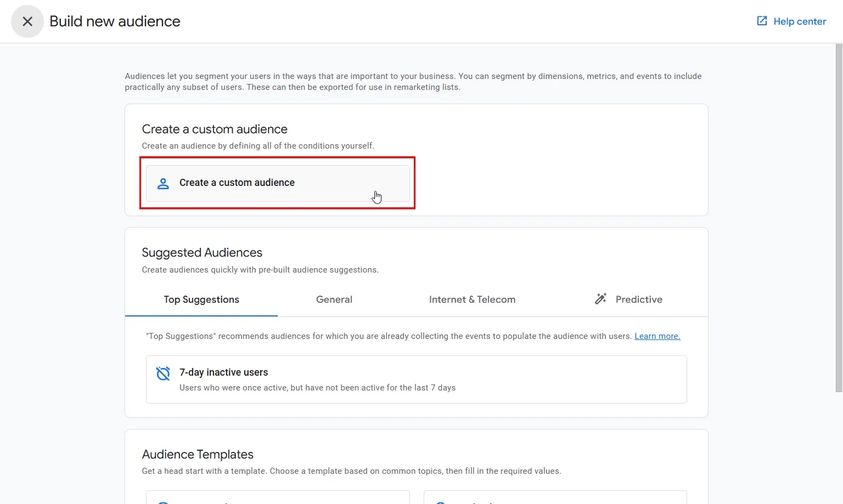This screenshot has height=504, width=843.
Task: Follow the Learn more link
Action: [657, 336]
